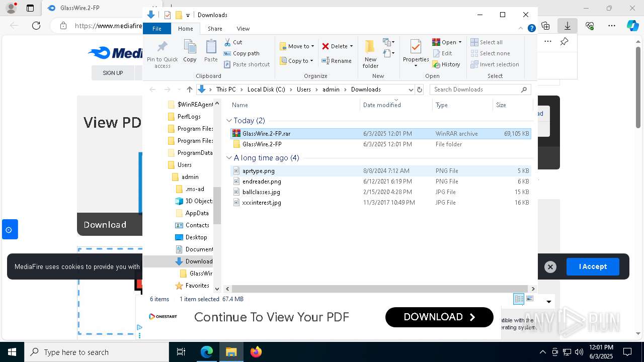Click the horizontal scrollbar in file list

pyautogui.click(x=380, y=289)
